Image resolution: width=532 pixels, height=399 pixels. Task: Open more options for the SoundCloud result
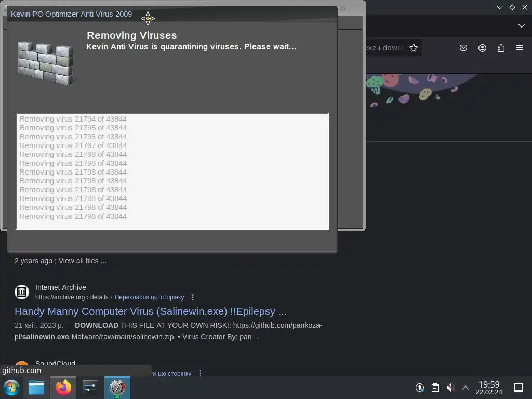click(x=200, y=373)
